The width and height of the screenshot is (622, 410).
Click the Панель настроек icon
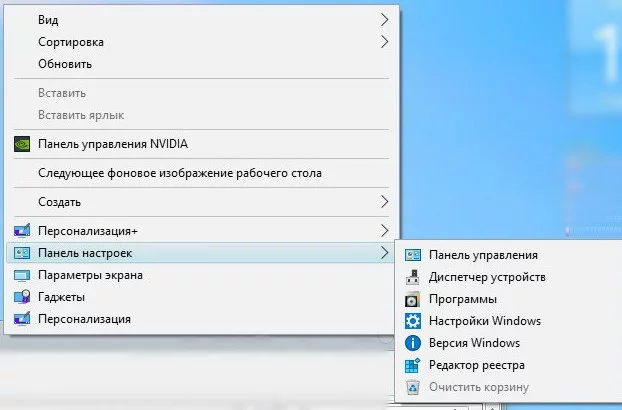pos(22,253)
